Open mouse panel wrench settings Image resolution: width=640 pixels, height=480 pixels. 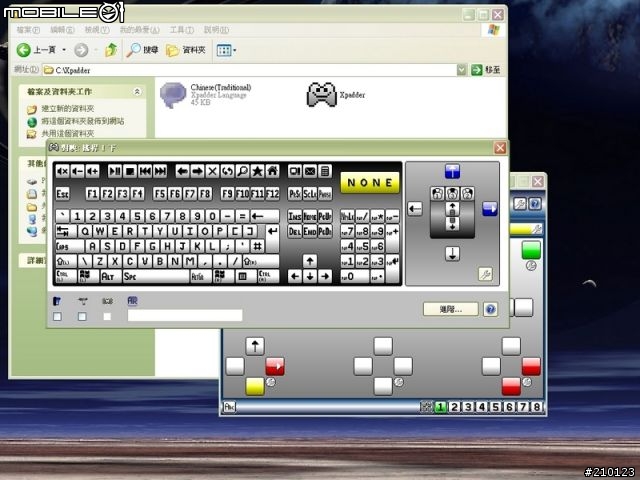(485, 274)
